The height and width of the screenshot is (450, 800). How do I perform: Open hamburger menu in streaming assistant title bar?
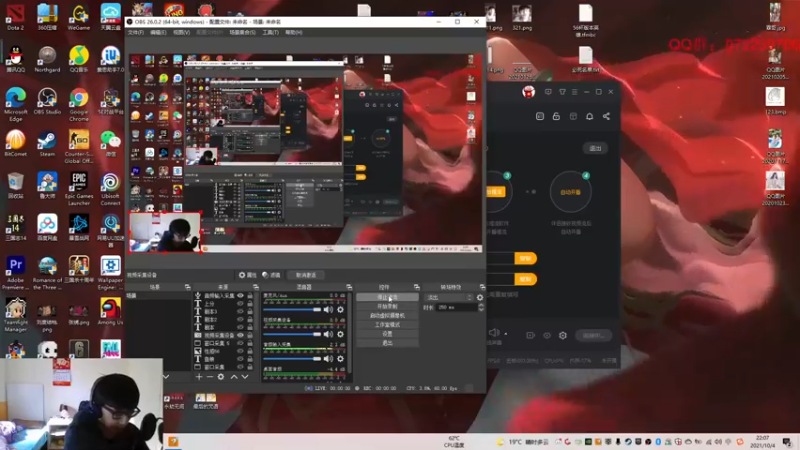[574, 92]
